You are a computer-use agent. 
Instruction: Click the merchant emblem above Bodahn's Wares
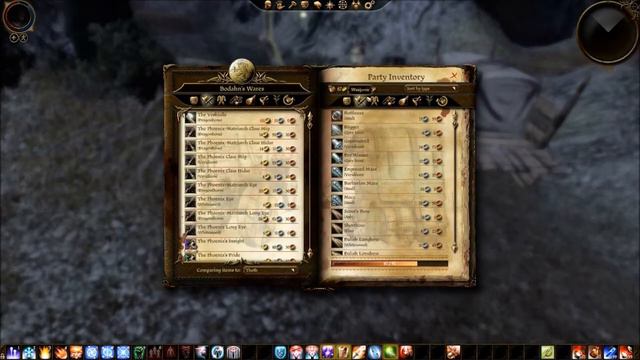(242, 70)
